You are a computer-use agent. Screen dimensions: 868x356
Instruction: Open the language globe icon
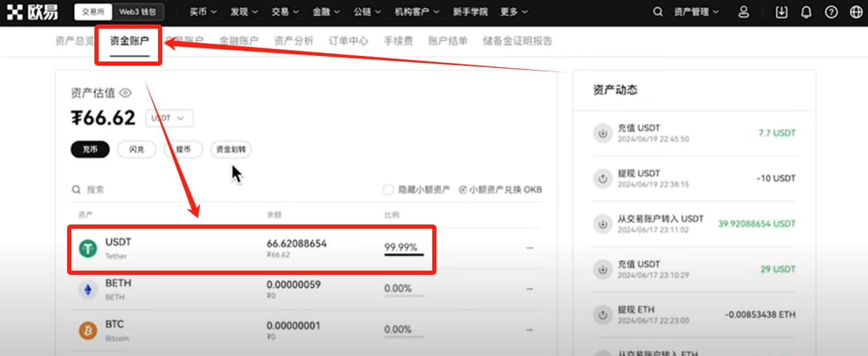855,12
